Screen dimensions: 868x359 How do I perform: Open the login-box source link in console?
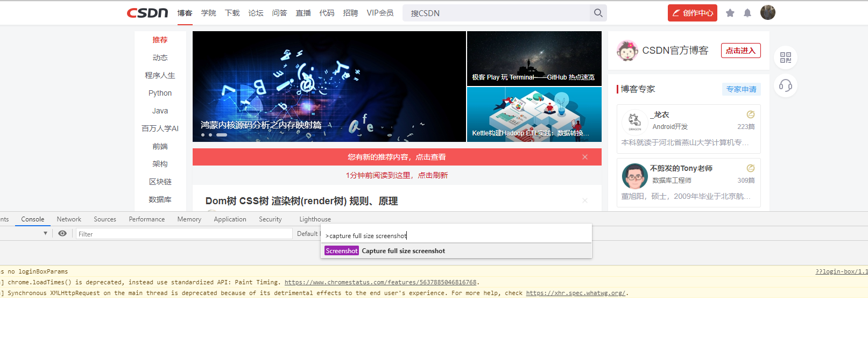(842, 271)
